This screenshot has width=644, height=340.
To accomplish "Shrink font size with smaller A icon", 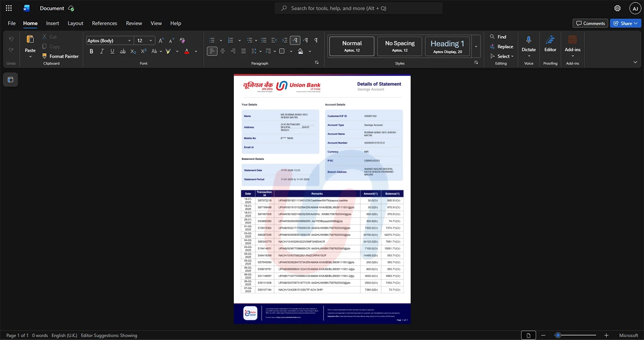I will click(172, 41).
